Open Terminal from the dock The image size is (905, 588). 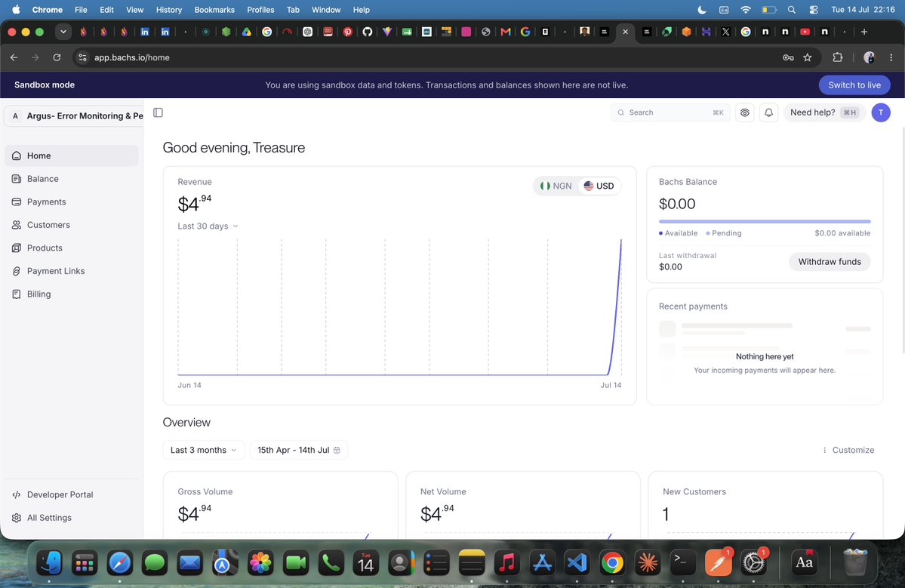click(683, 563)
